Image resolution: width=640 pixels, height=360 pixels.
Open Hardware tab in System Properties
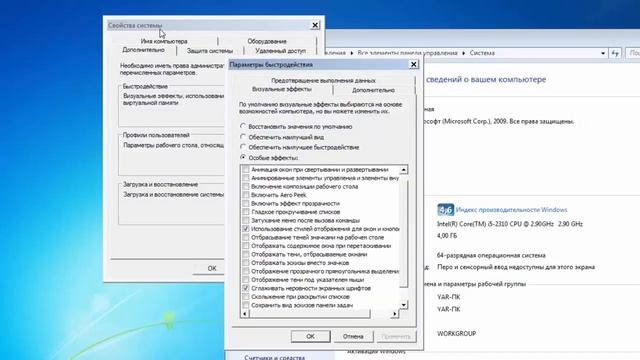click(267, 41)
